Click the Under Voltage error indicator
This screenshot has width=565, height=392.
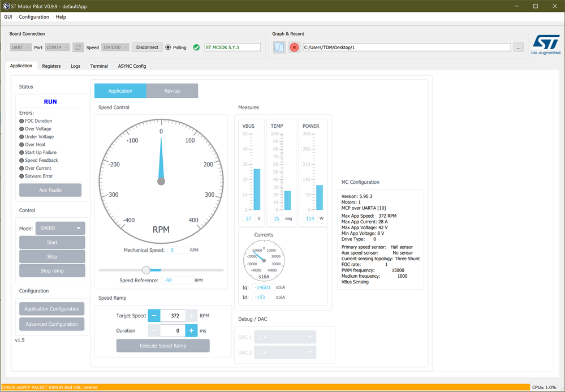[21, 137]
